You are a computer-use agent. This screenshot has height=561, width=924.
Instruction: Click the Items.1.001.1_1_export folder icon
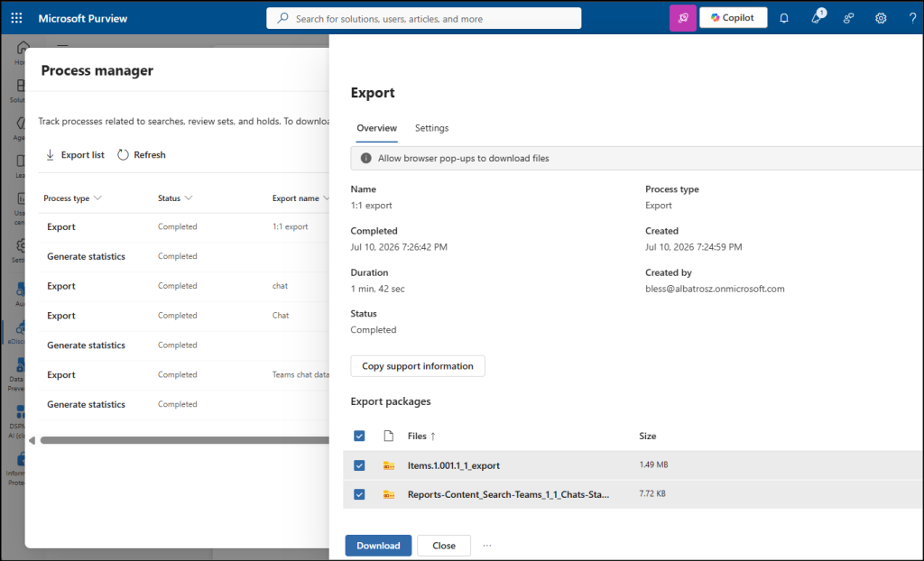click(x=389, y=465)
